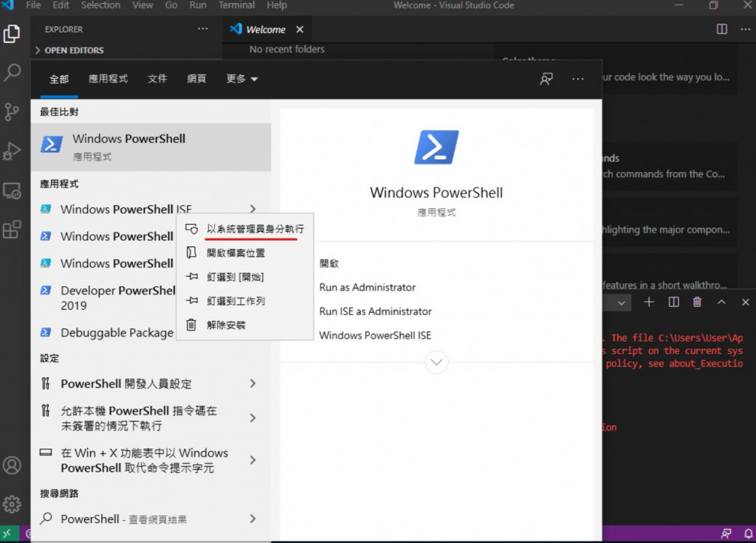756x543 pixels.
Task: Click the notifications bell in the status bar
Action: pyautogui.click(x=748, y=533)
